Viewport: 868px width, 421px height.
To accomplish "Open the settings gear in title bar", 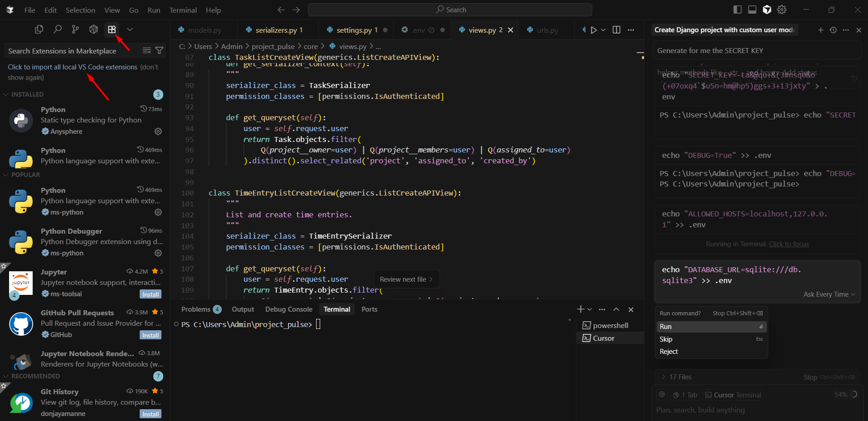I will click(782, 10).
